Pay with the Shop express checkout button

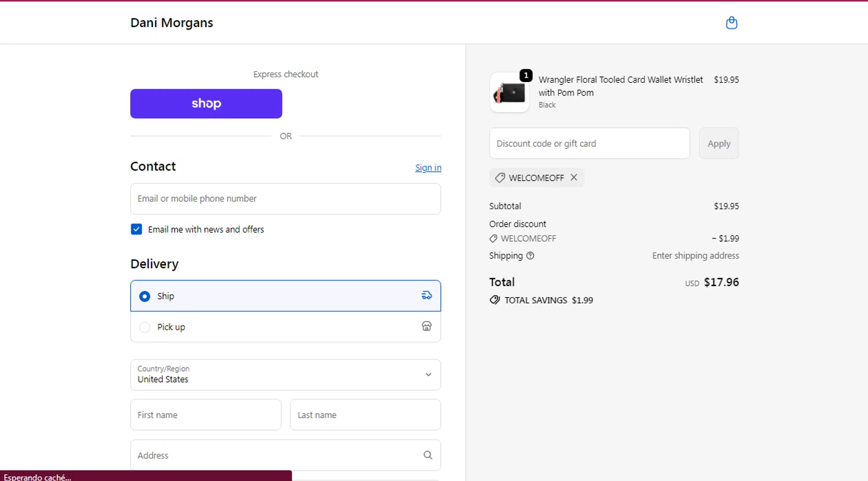tap(206, 103)
